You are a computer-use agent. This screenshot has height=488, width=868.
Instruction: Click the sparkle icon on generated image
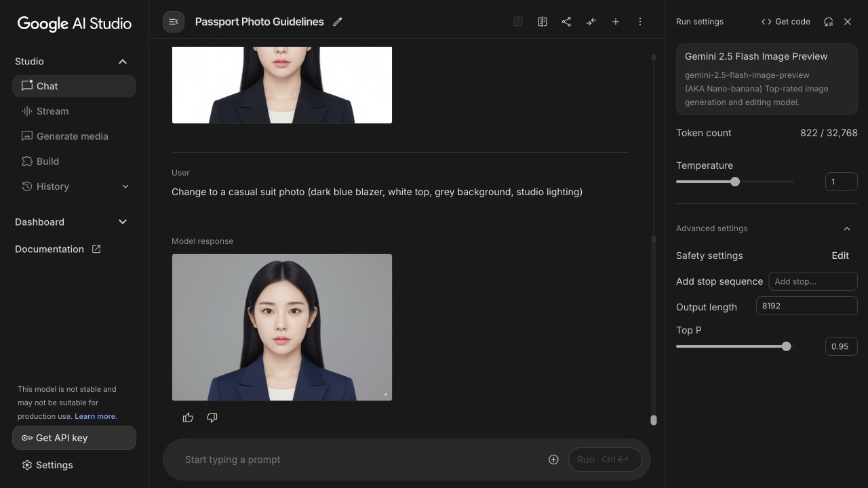[x=386, y=394]
